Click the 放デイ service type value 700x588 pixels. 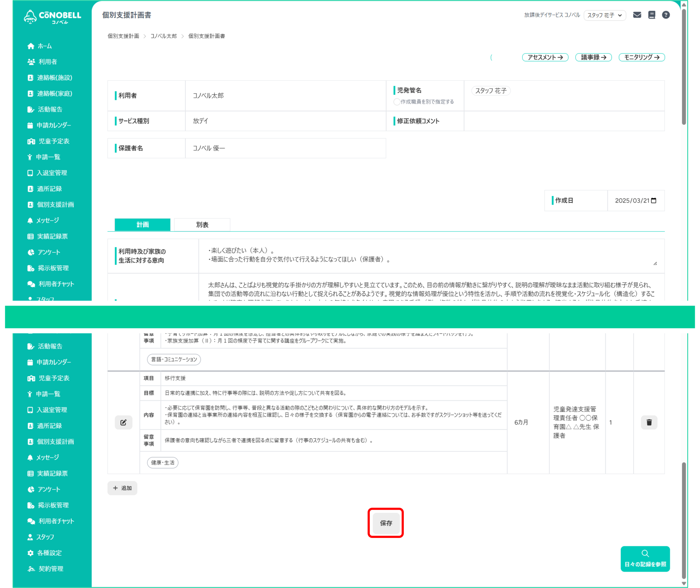pyautogui.click(x=200, y=121)
